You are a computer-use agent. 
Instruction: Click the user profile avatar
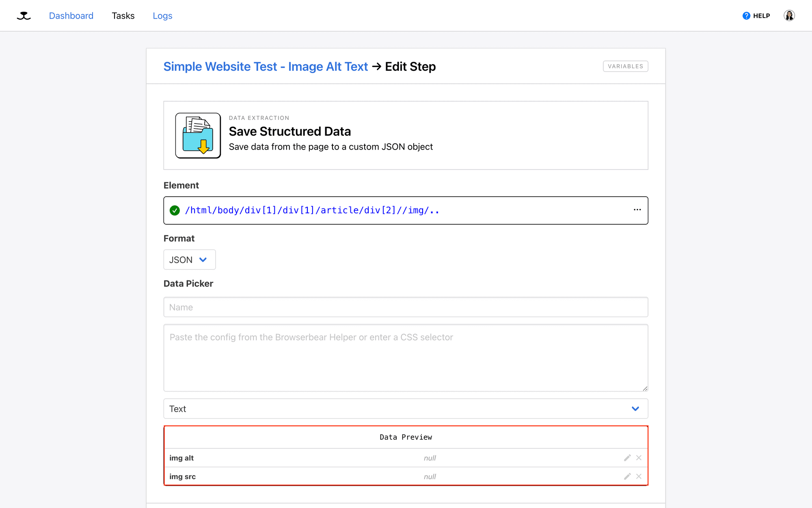tap(789, 15)
